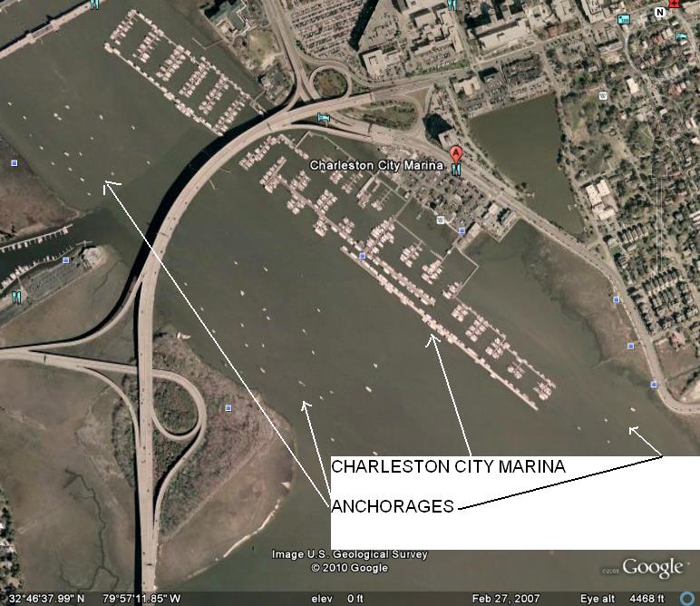Click the N compass north indicator

click(x=660, y=13)
